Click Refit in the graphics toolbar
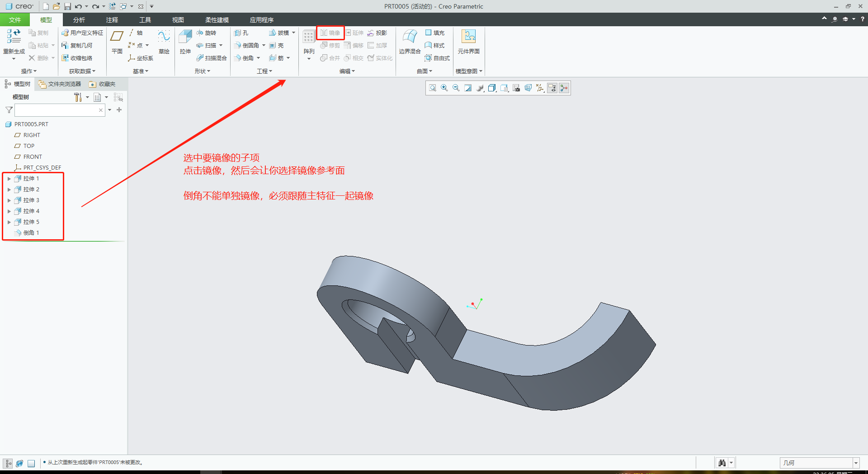Image resolution: width=868 pixels, height=474 pixels. coord(433,88)
